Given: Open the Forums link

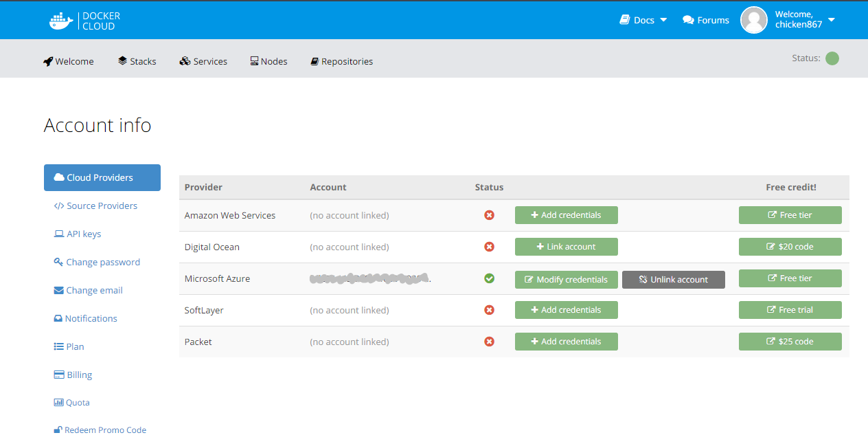Looking at the screenshot, I should pyautogui.click(x=706, y=20).
